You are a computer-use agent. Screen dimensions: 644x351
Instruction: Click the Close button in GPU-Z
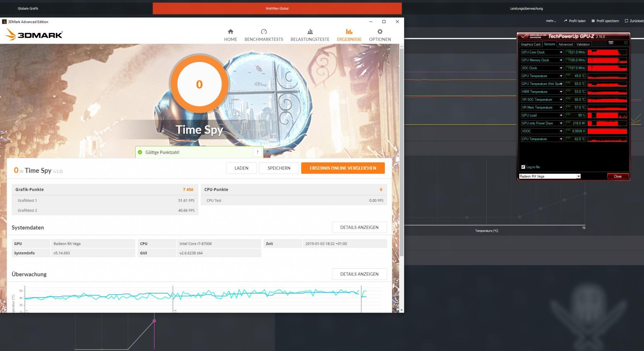coord(618,176)
